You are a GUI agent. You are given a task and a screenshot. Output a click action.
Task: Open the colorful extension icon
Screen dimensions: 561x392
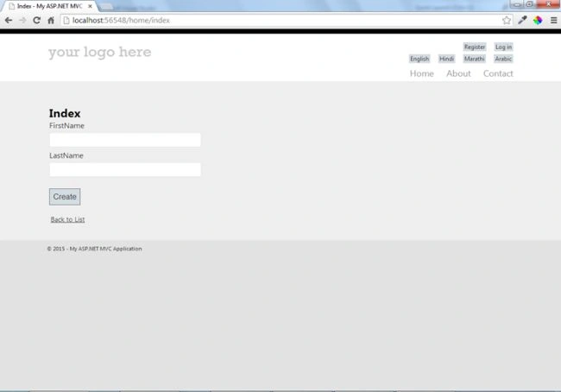click(x=538, y=21)
